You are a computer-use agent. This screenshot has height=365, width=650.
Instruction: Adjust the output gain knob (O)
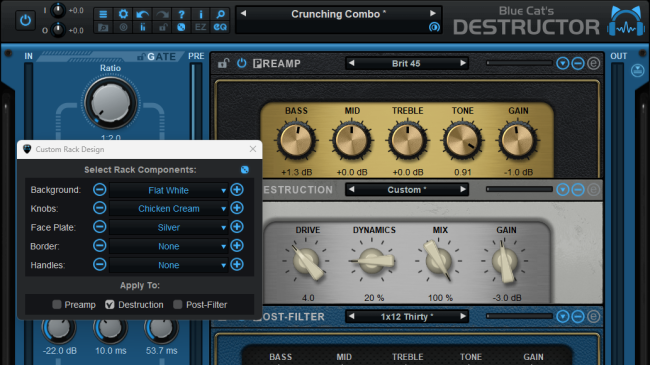(x=58, y=30)
